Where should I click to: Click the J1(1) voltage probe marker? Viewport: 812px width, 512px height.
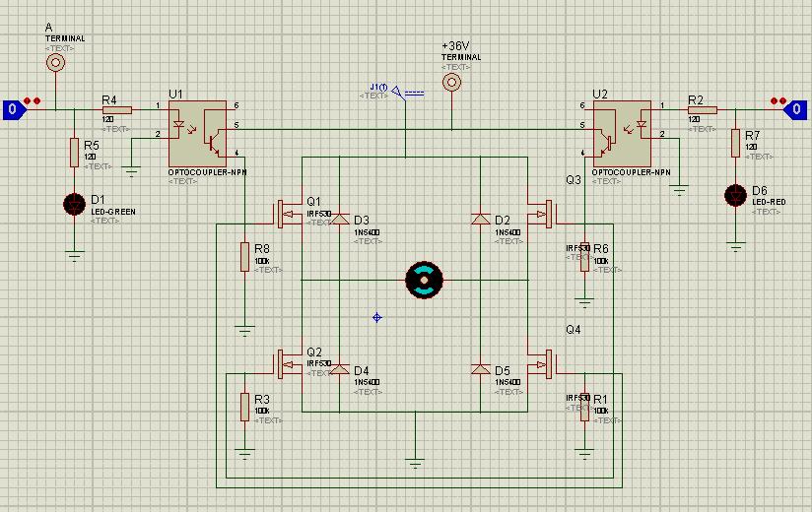click(x=400, y=93)
